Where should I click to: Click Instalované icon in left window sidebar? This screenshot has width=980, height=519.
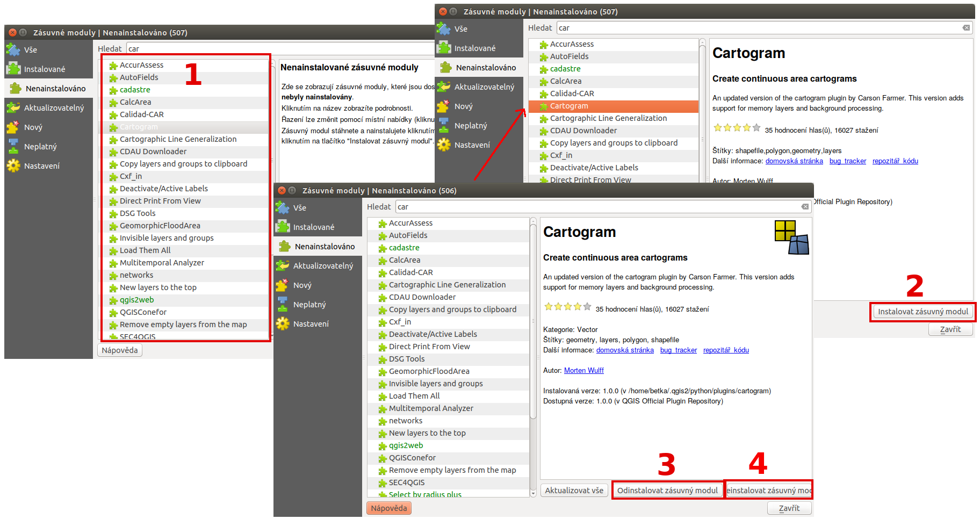(x=13, y=69)
